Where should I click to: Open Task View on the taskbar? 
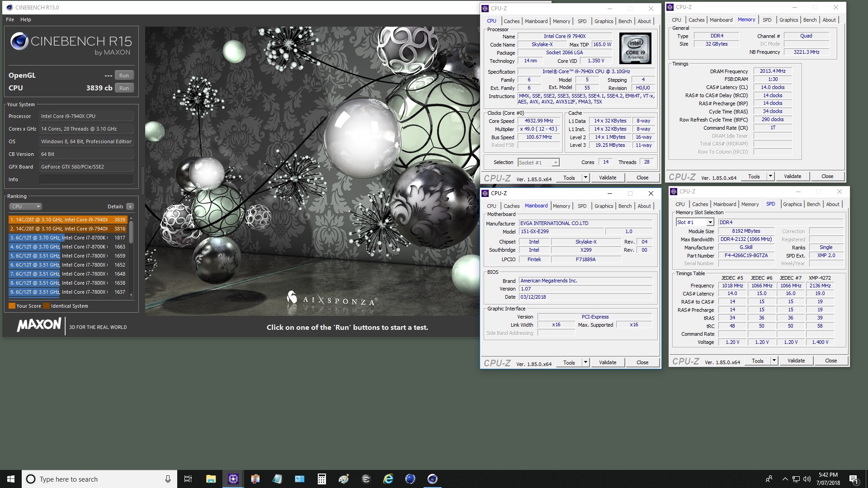coord(188,479)
